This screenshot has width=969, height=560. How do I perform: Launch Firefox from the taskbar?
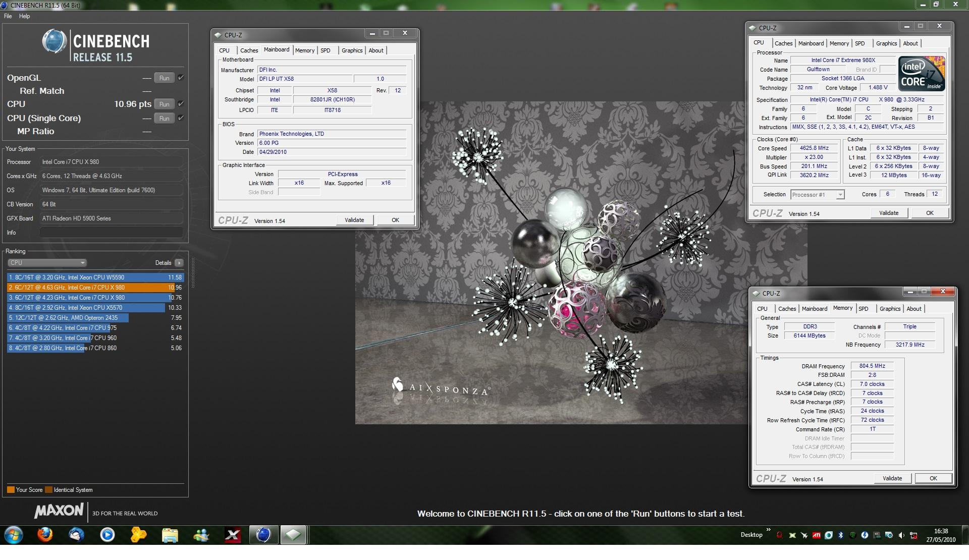pyautogui.click(x=45, y=535)
